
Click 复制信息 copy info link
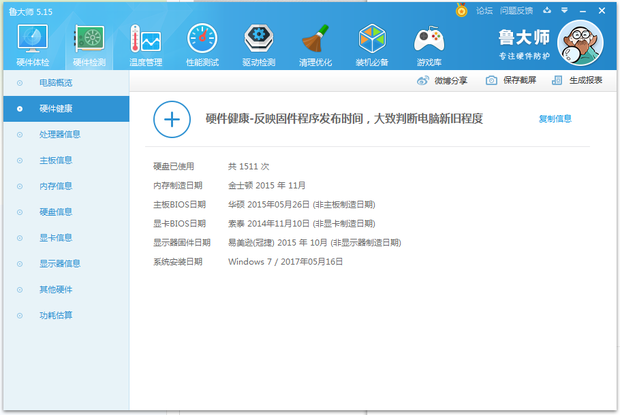point(555,119)
